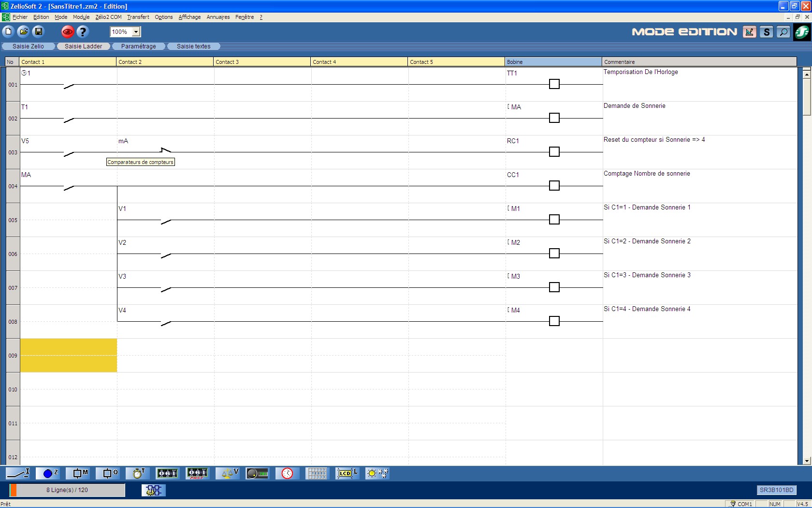Select the analog comparators icon
812x508 pixels.
tap(257, 473)
